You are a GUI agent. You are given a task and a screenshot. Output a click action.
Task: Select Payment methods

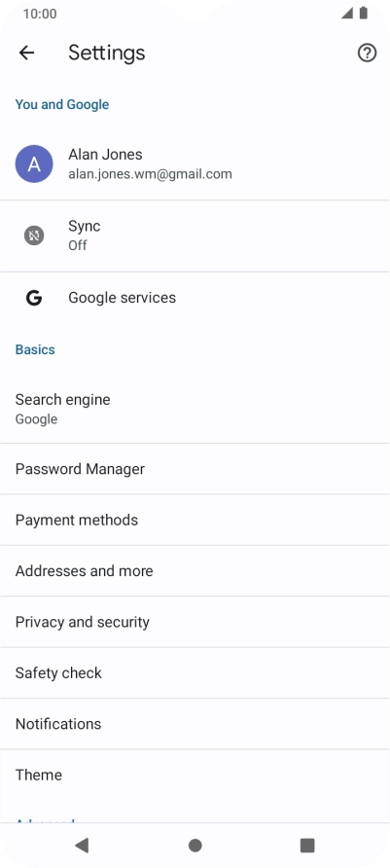pos(195,520)
